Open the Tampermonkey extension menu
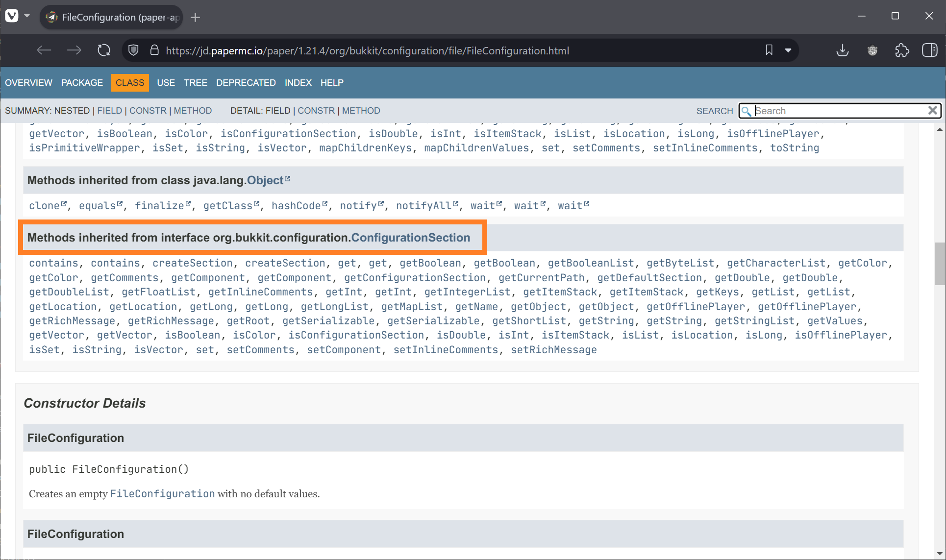 click(x=872, y=50)
